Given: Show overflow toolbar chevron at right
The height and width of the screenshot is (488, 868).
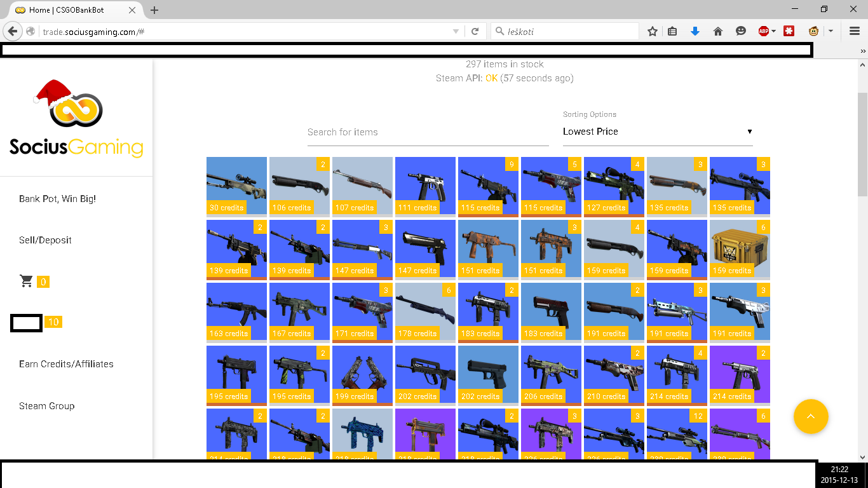Looking at the screenshot, I should [863, 51].
